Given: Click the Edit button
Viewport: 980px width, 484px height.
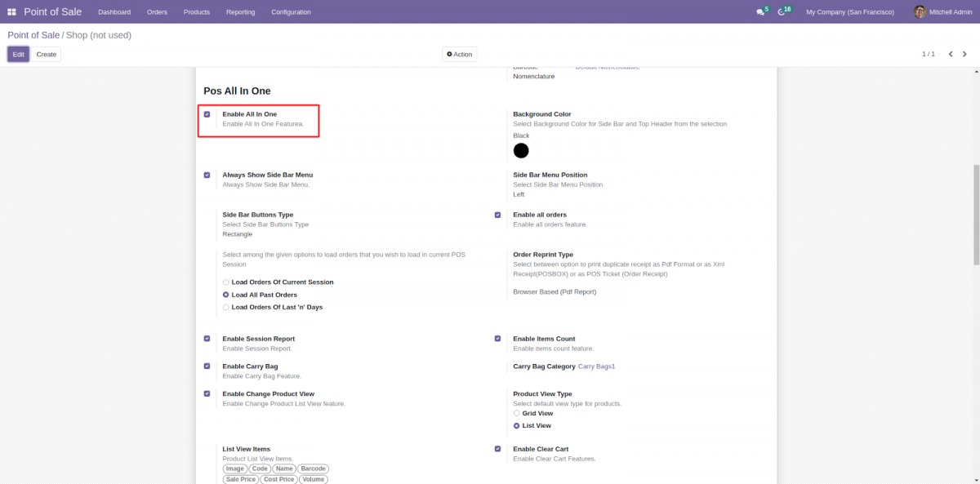Looking at the screenshot, I should tap(18, 54).
